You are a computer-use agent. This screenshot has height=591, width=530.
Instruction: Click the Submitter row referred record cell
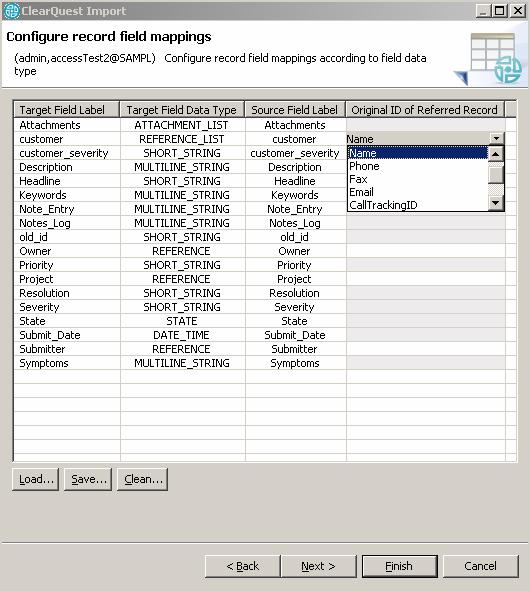[426, 349]
